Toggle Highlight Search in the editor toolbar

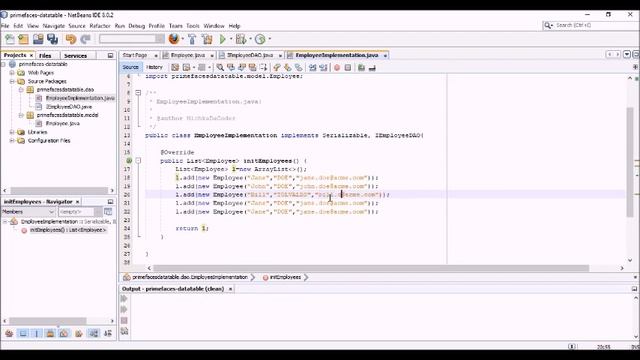click(252, 67)
